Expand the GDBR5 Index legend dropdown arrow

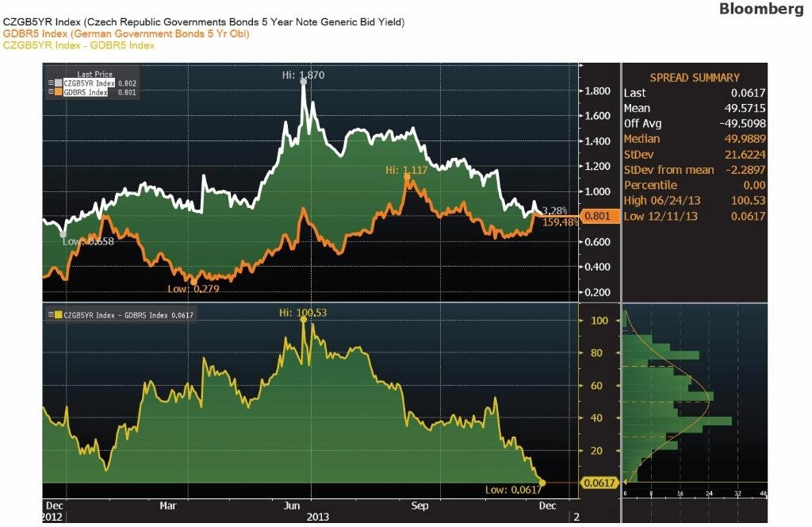click(x=52, y=92)
